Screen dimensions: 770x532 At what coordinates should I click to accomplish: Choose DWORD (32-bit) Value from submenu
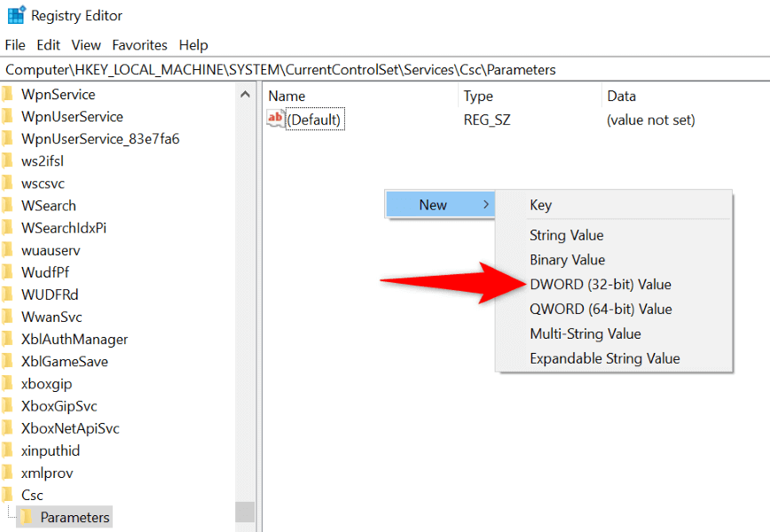(600, 285)
